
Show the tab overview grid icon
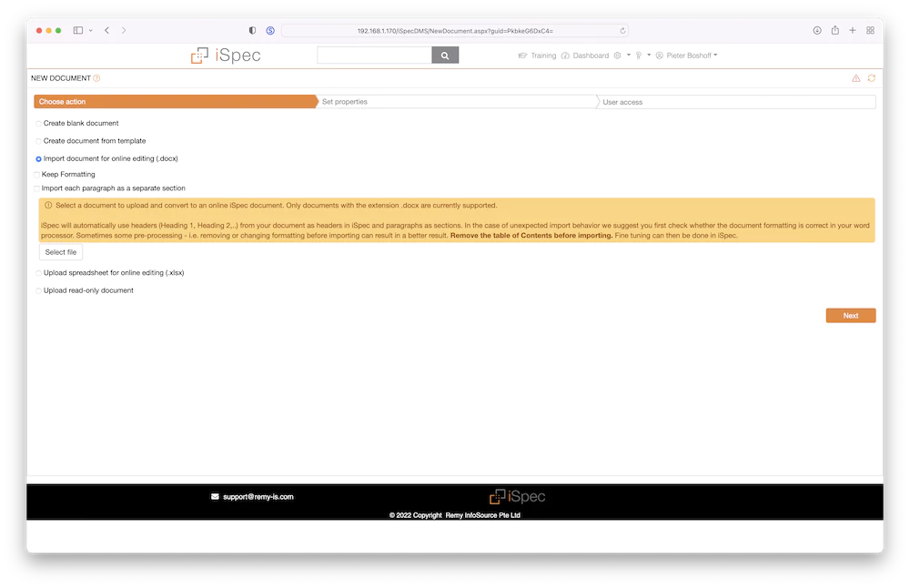(870, 30)
